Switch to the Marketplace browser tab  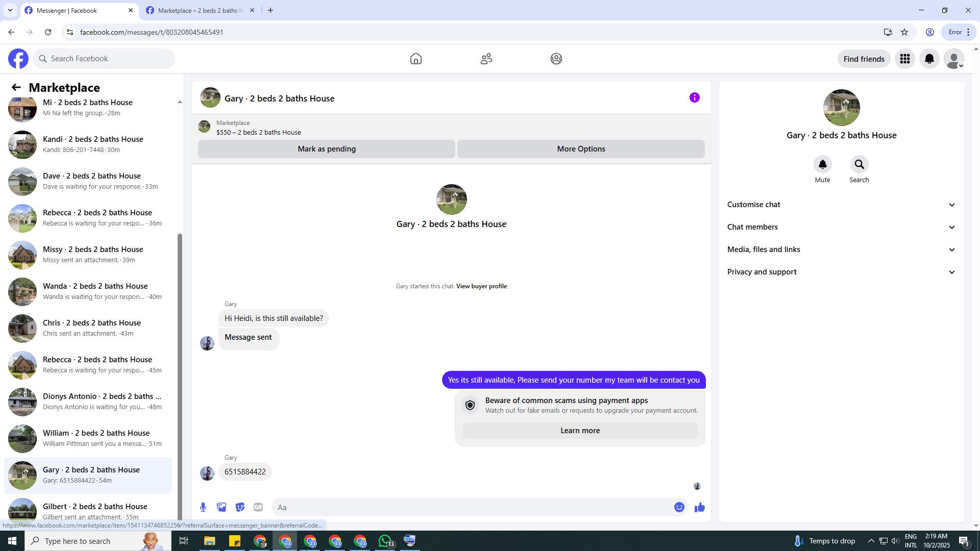pos(200,10)
